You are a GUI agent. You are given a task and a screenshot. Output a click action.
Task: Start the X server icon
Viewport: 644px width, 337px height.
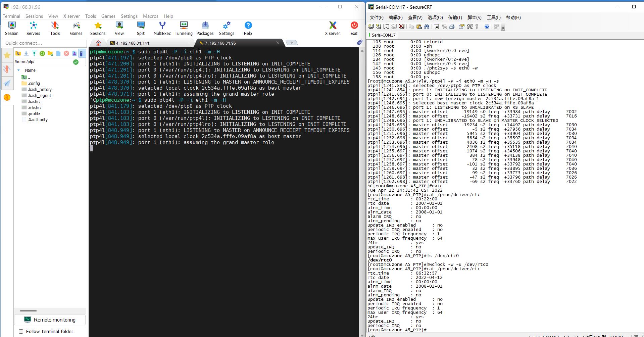(x=332, y=28)
